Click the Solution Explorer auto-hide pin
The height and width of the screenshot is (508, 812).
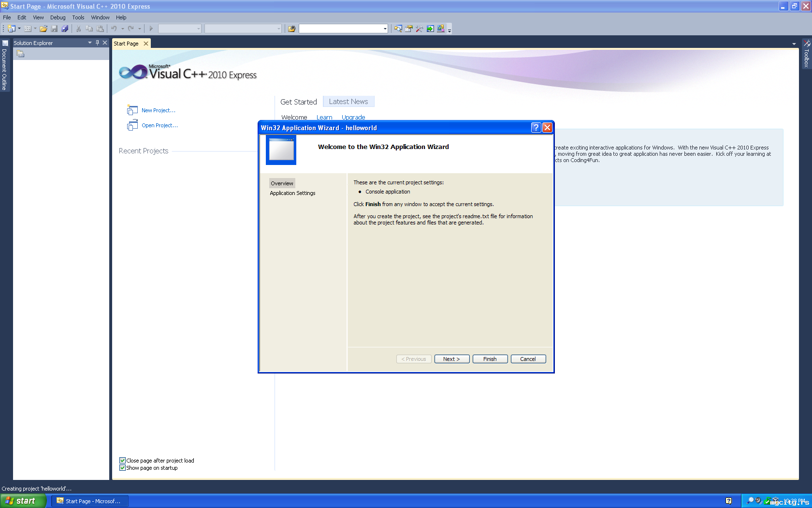(97, 43)
